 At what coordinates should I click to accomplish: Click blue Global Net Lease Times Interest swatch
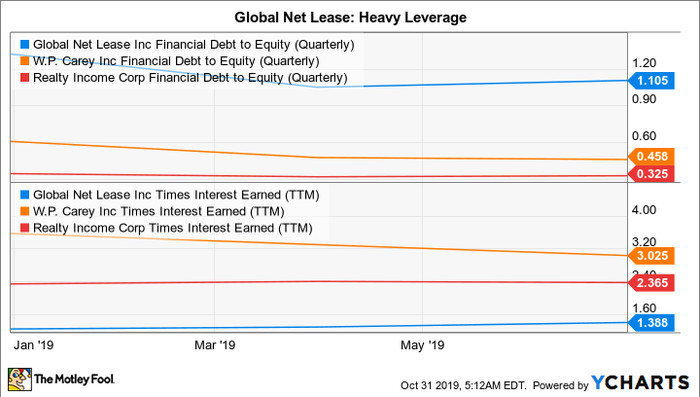[x=25, y=195]
